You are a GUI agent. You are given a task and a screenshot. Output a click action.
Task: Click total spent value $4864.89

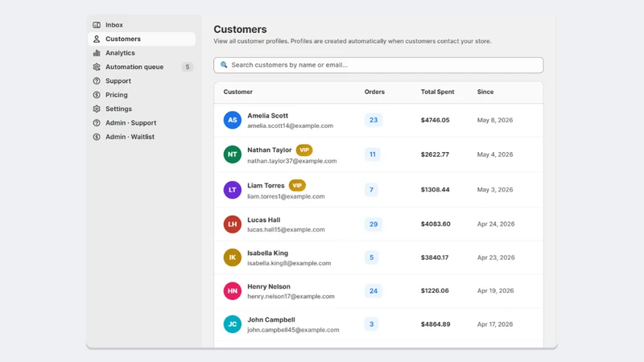pyautogui.click(x=436, y=324)
